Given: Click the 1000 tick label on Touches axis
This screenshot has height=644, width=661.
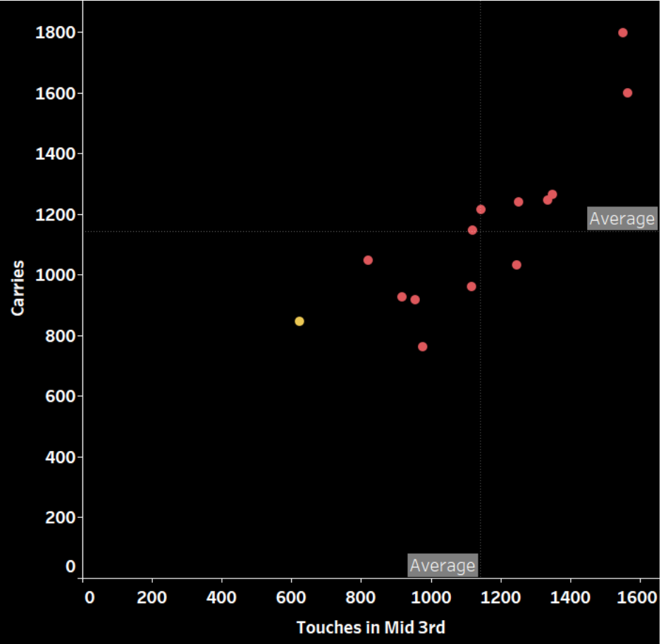Looking at the screenshot, I should point(431,597).
